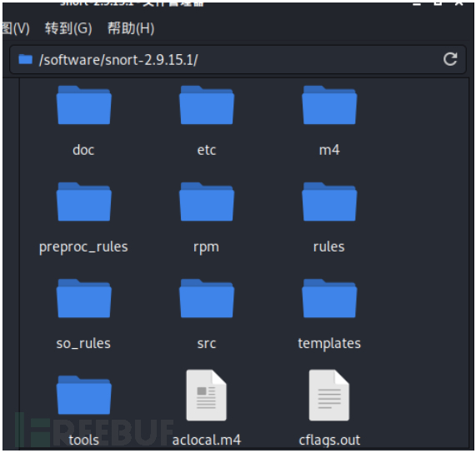Viewport: 476px width, 453px height.
Task: Open the 转到(G) menu
Action: pos(68,29)
